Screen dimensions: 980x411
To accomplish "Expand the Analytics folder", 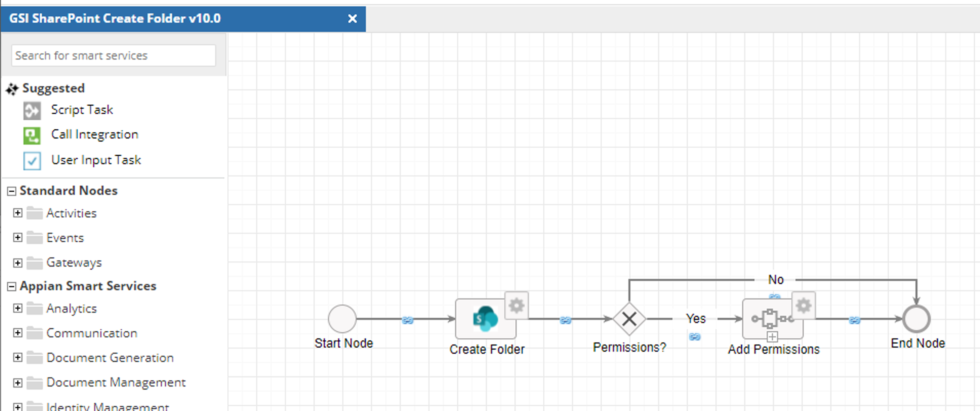I will (18, 308).
